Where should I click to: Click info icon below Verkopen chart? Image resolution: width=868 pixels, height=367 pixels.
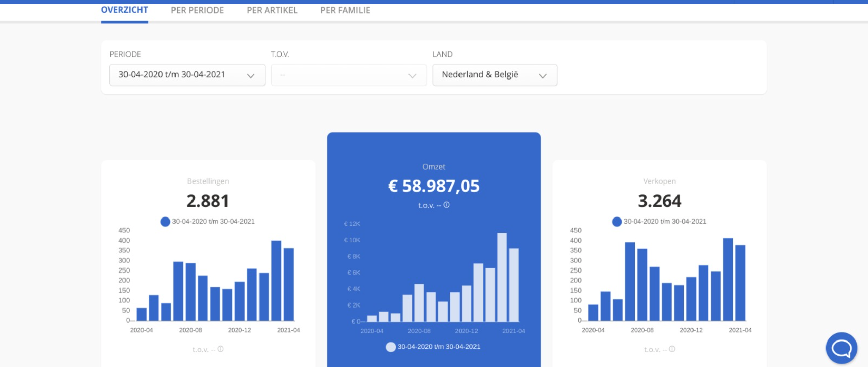tap(672, 349)
